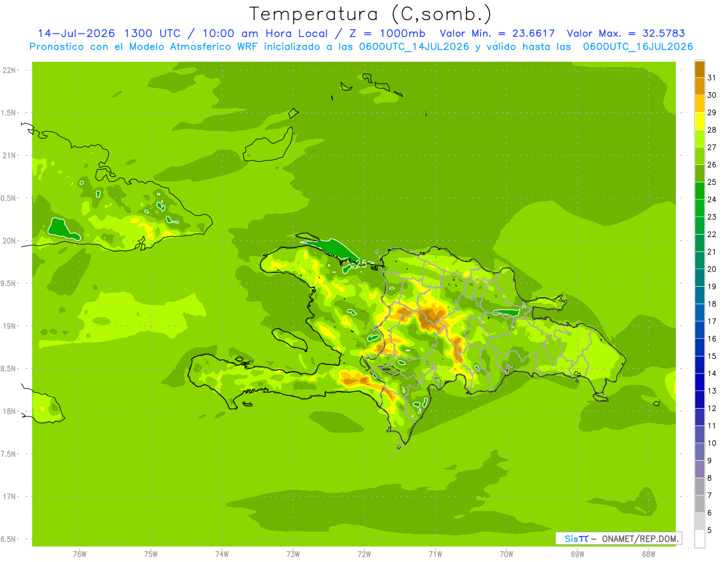
Task: Click the "72W" longitude axis label
Action: point(364,554)
